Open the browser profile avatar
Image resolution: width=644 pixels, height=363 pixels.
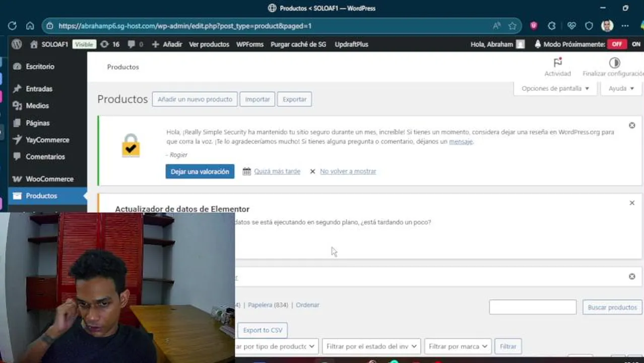point(607,26)
